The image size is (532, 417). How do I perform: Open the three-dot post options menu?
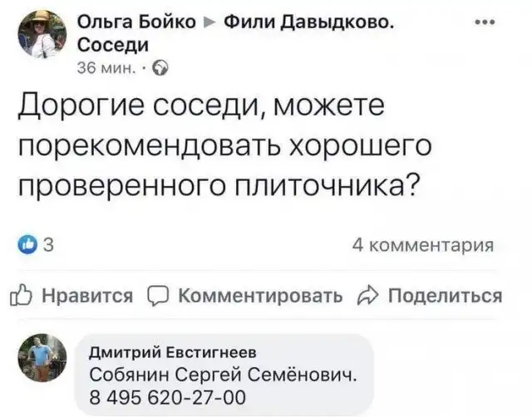pos(483,22)
